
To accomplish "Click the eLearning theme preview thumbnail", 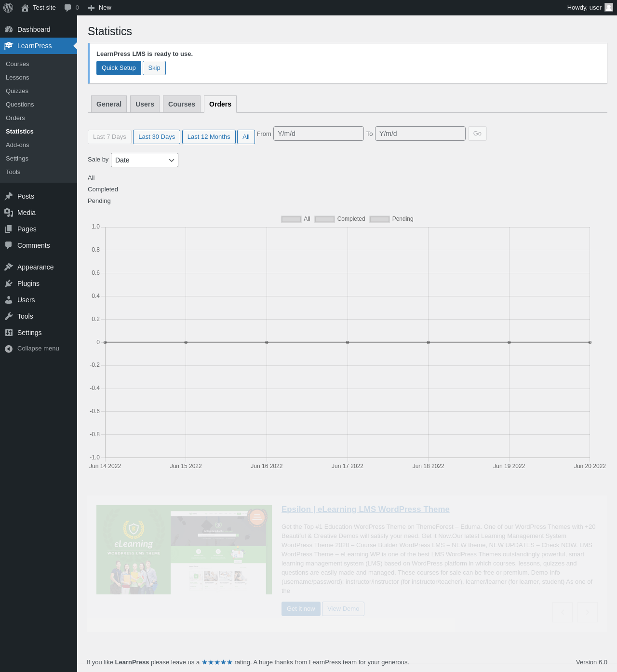I will pos(184,550).
